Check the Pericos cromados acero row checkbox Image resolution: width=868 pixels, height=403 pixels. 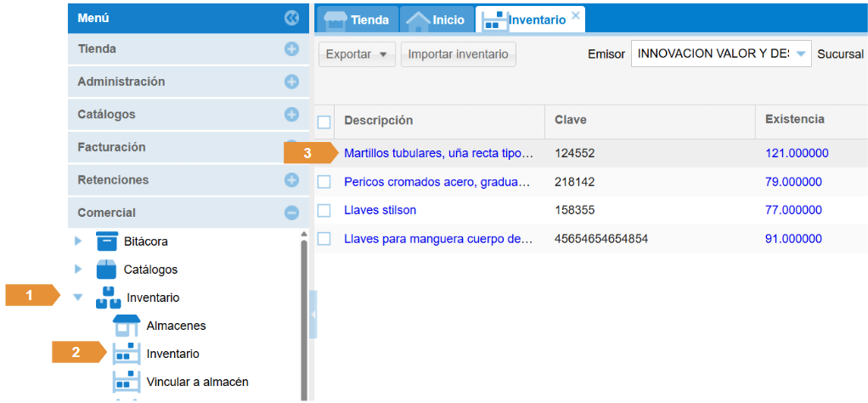coord(324,182)
